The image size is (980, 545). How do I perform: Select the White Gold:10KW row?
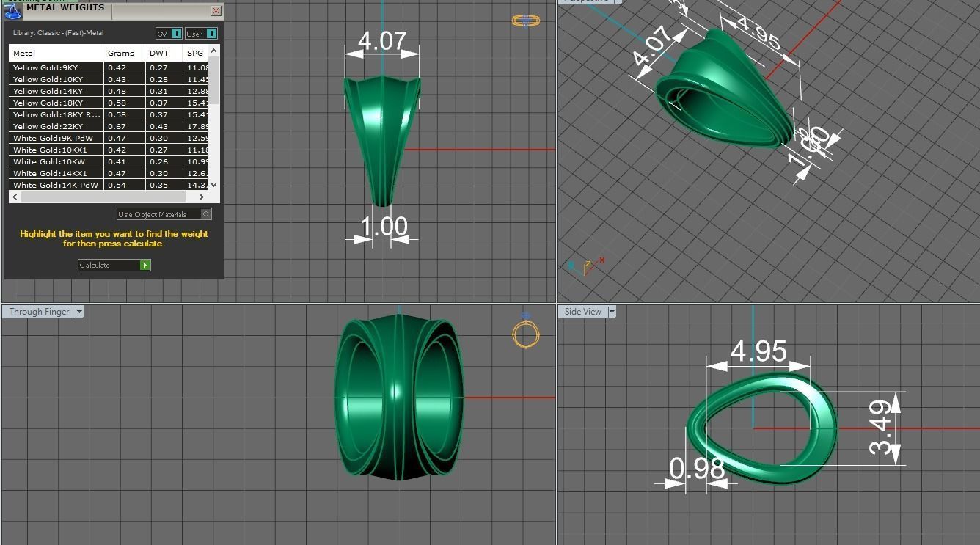tap(109, 161)
